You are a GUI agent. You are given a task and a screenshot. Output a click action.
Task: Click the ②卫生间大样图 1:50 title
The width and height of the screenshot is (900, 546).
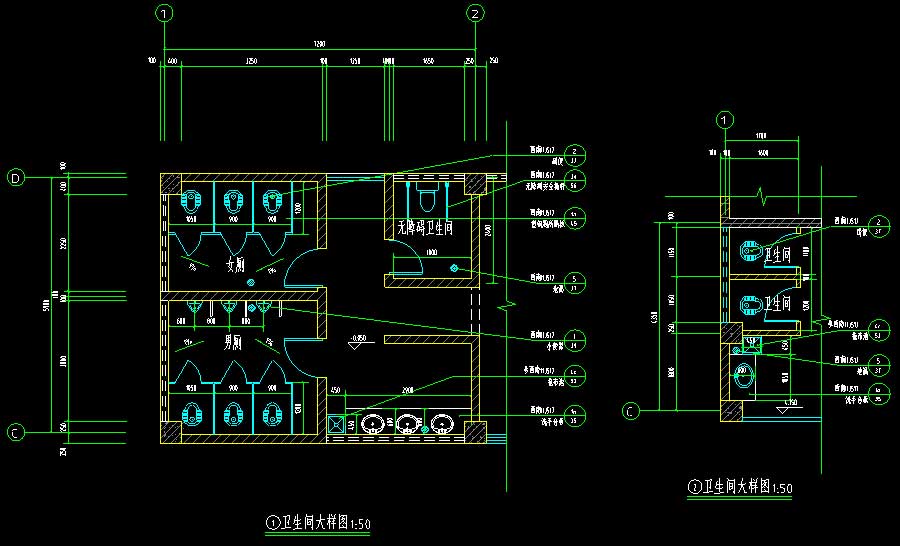point(741,487)
